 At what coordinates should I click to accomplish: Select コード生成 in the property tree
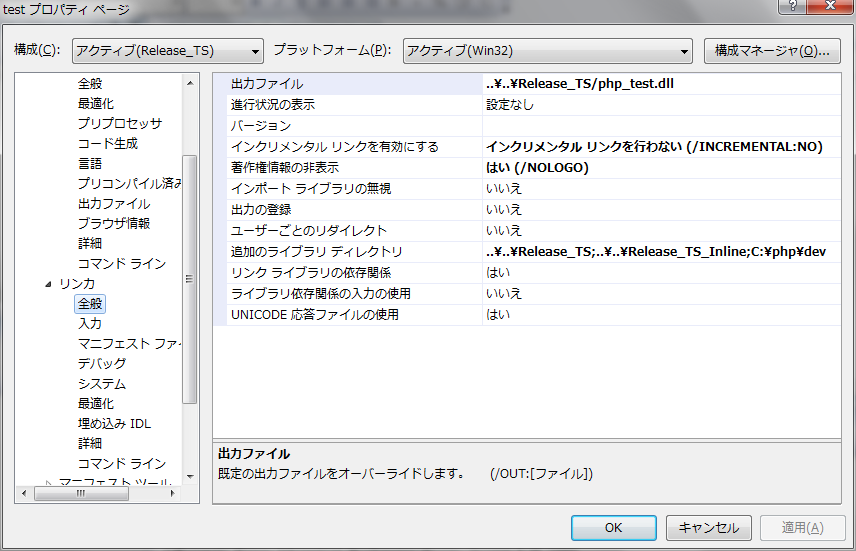point(107,144)
